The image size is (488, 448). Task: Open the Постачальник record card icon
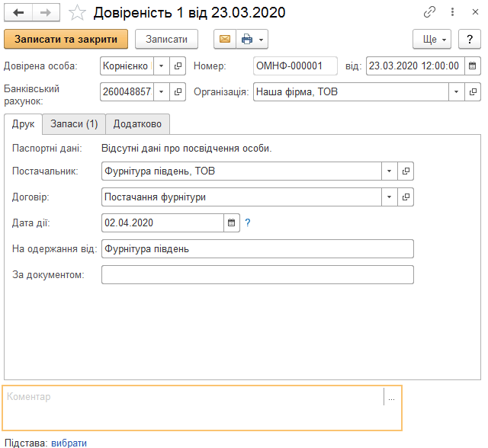[406, 171]
